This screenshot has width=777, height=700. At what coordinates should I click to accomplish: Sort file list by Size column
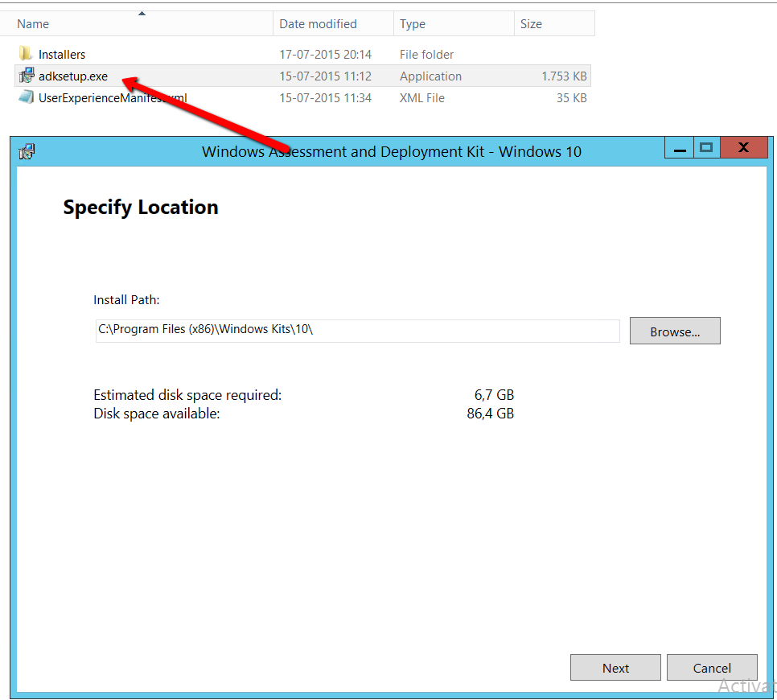pyautogui.click(x=531, y=24)
